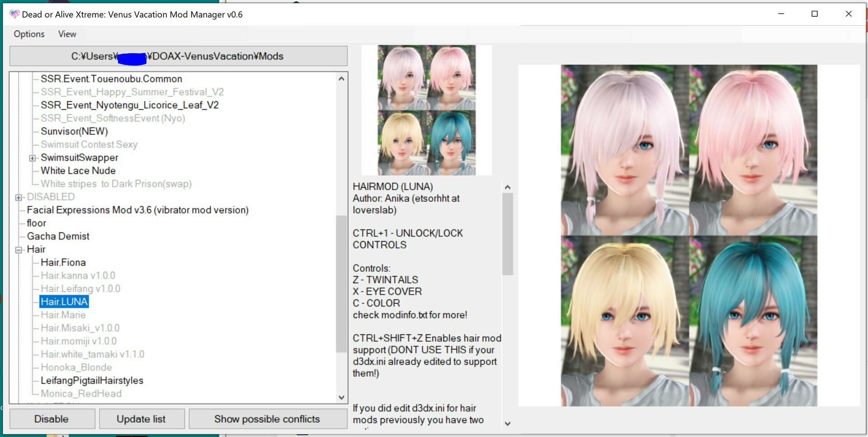
Task: Click the mod tree scrollbar thumb
Action: [341, 284]
